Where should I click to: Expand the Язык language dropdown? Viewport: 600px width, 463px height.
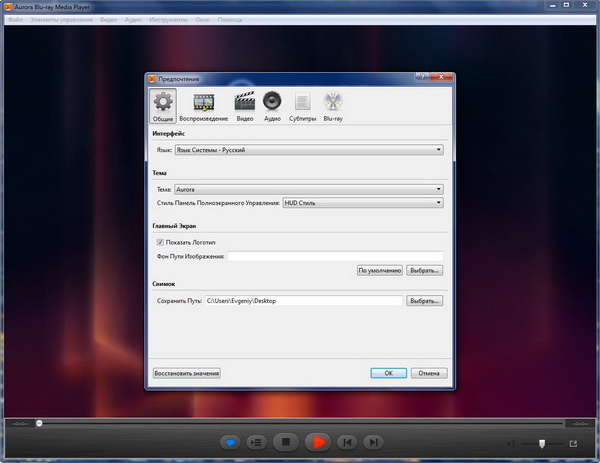308,150
